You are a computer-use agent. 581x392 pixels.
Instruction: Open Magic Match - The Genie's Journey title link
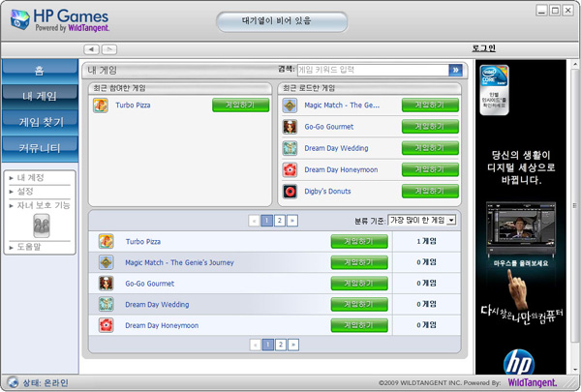[179, 262]
